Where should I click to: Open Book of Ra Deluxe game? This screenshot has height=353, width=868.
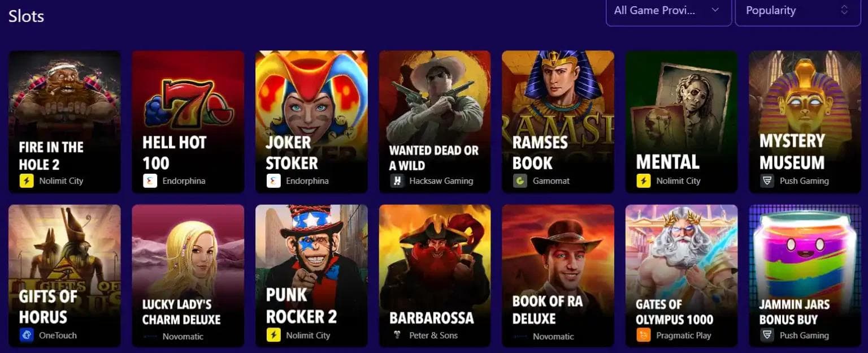pyautogui.click(x=558, y=275)
